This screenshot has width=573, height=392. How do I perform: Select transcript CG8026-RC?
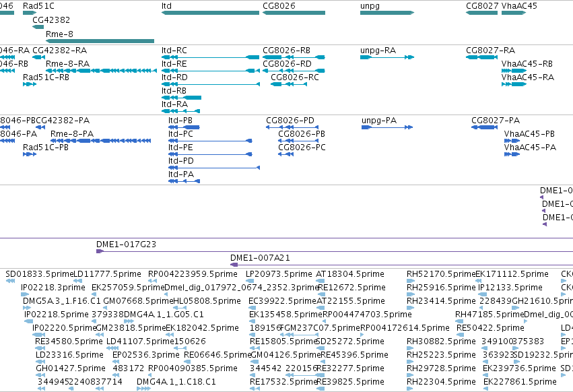pyautogui.click(x=289, y=84)
